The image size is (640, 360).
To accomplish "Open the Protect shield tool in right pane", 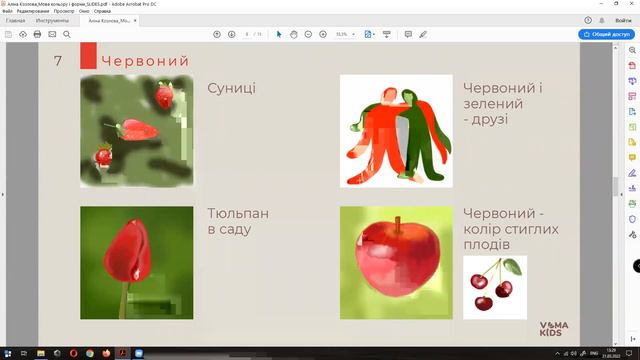I will point(632,219).
